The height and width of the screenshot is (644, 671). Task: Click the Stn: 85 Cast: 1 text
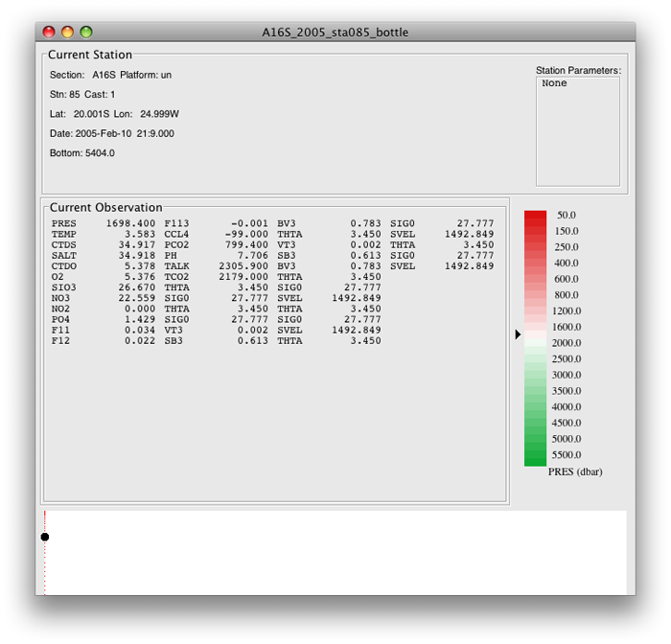tap(82, 95)
